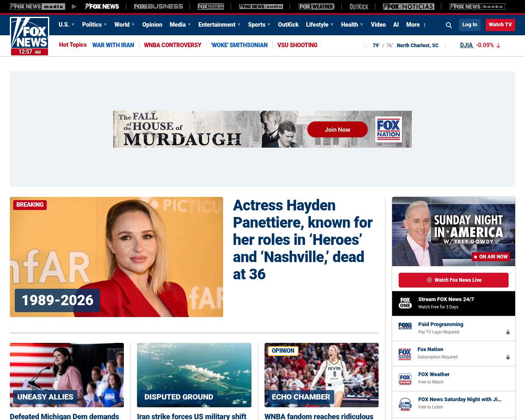
Task: Select 'WOKE' SMITHSONIAN hot topic
Action: (x=239, y=45)
